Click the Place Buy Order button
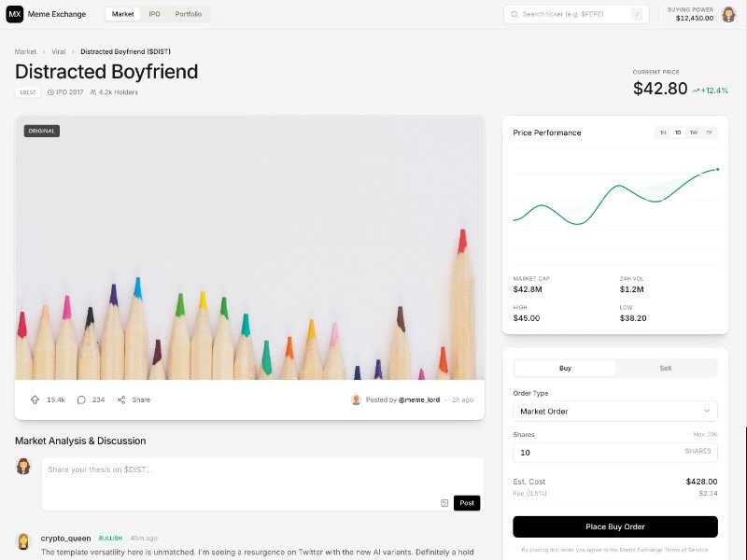This screenshot has height=560, width=747. pyautogui.click(x=614, y=526)
